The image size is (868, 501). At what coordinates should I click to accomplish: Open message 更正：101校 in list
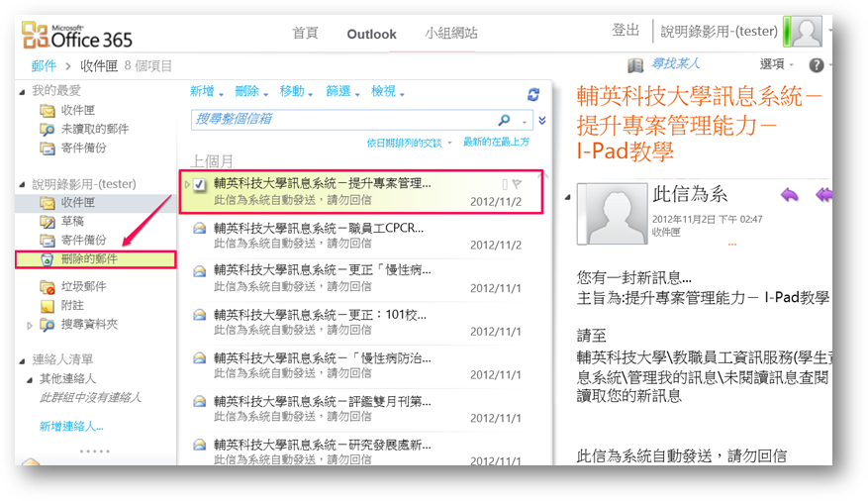click(x=364, y=322)
